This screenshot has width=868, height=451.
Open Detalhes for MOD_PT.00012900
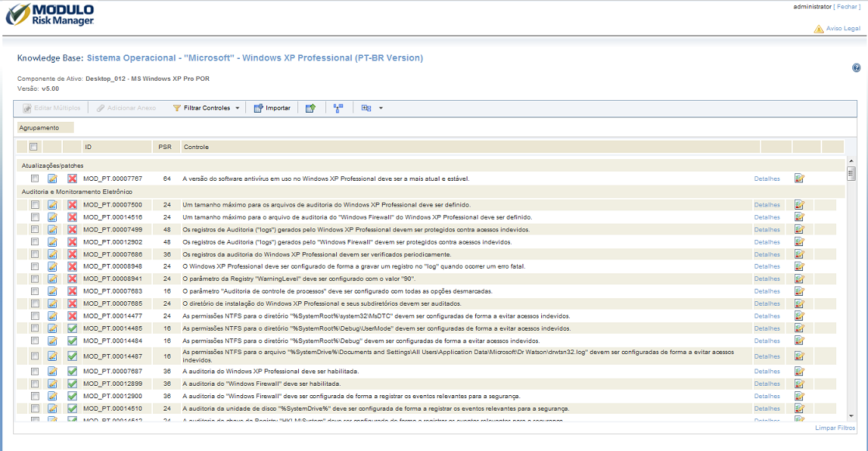click(767, 396)
